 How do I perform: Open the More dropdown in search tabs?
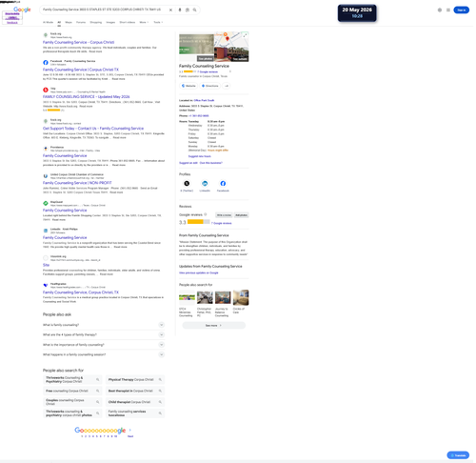pos(144,22)
